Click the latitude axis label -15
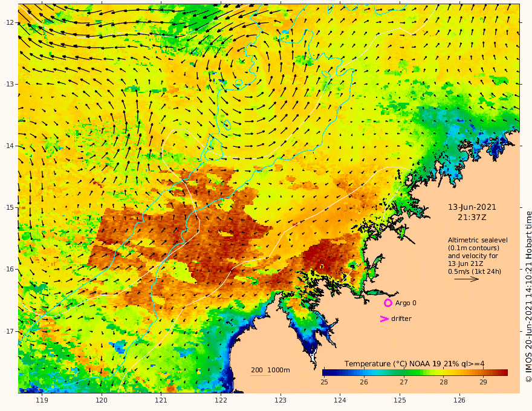This screenshot has height=411, width=532. coord(9,207)
